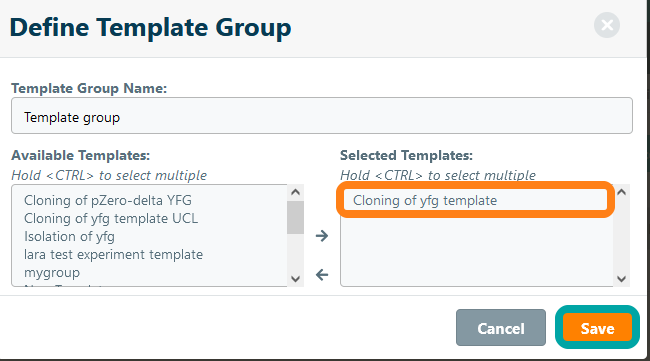Click down arrow of Selected Templates scrollbar

coord(621,279)
